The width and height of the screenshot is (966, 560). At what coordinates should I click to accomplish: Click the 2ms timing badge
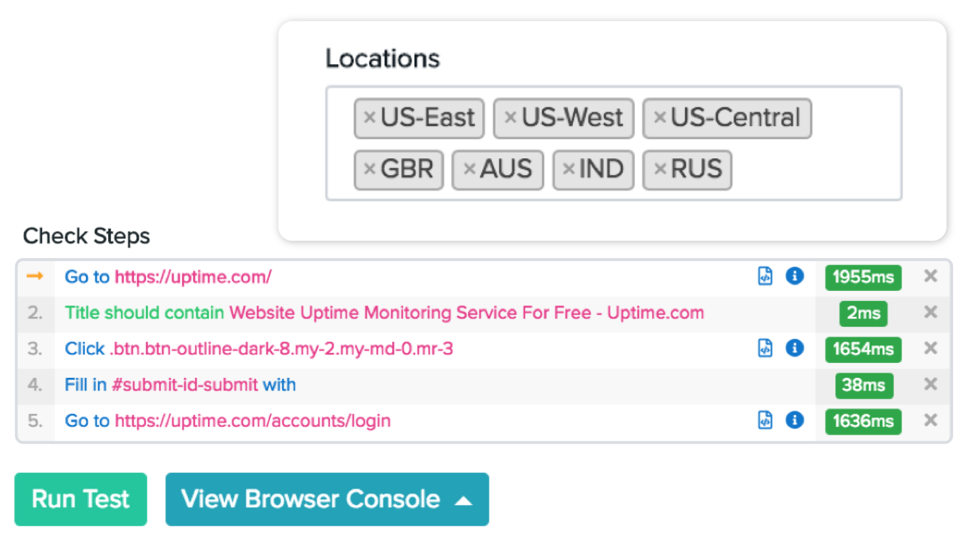pyautogui.click(x=863, y=313)
